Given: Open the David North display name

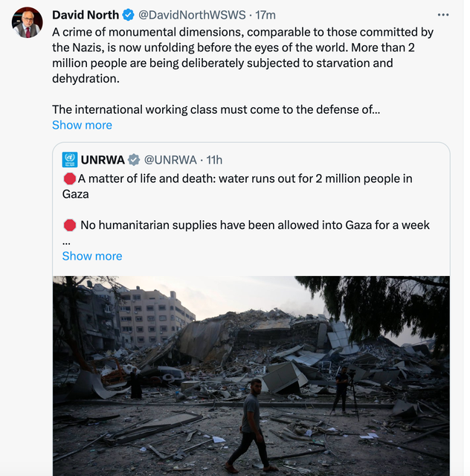Looking at the screenshot, I should 86,15.
